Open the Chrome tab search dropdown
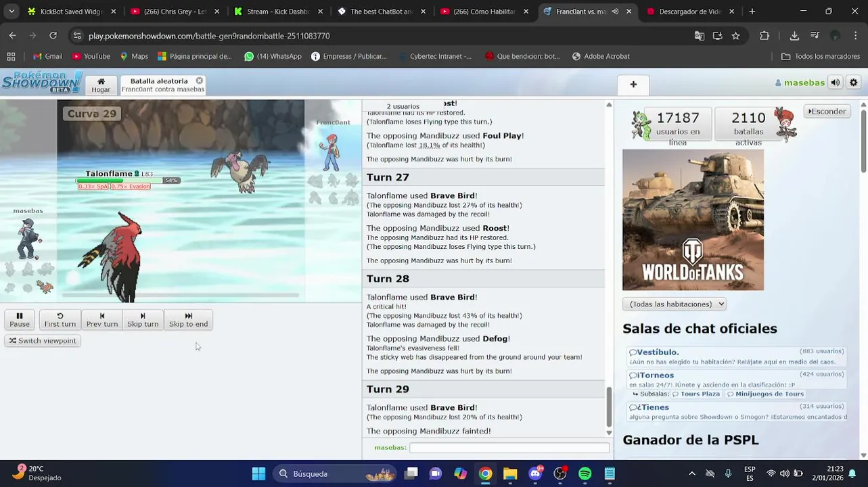Screen dimensions: 868x487 tap(12, 11)
